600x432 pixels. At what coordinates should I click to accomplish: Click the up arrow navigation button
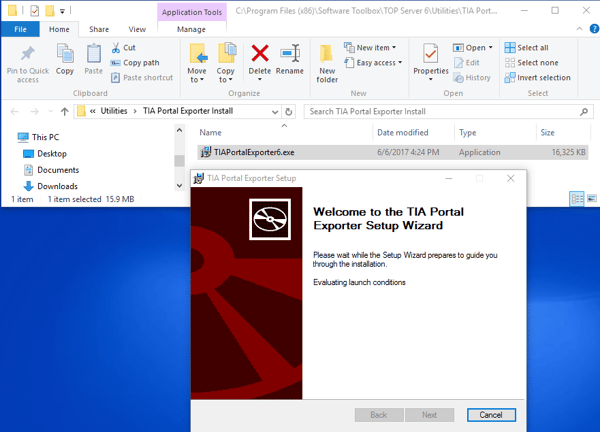click(x=65, y=111)
